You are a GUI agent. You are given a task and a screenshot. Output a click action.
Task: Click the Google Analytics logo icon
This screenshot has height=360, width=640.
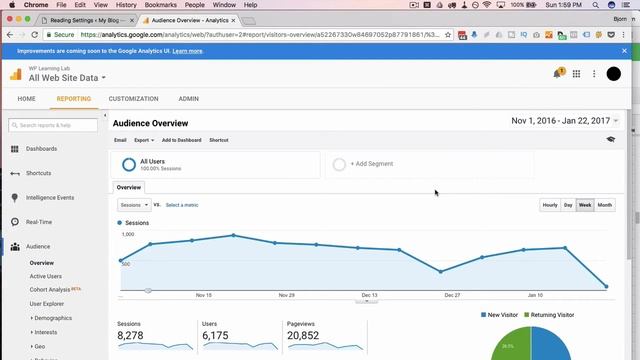tap(16, 74)
